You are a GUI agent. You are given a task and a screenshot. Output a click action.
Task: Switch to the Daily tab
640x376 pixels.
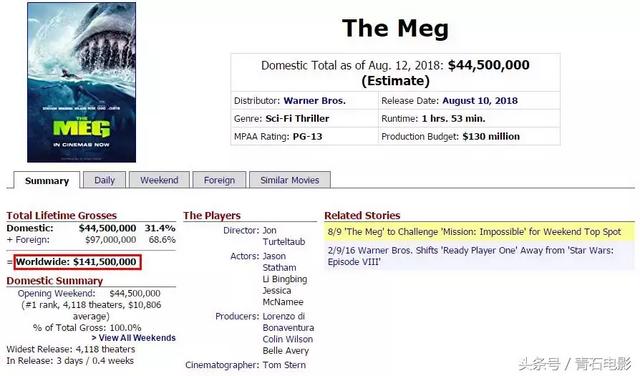pyautogui.click(x=104, y=180)
